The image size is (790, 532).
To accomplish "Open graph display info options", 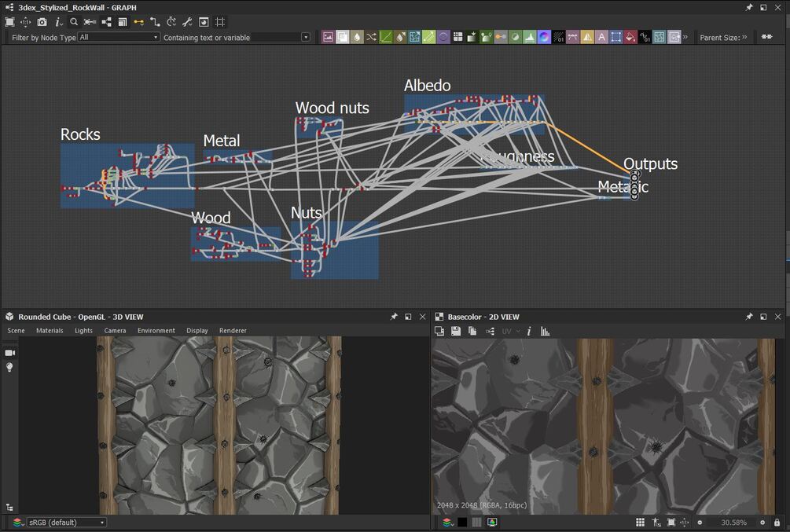I will (x=58, y=22).
